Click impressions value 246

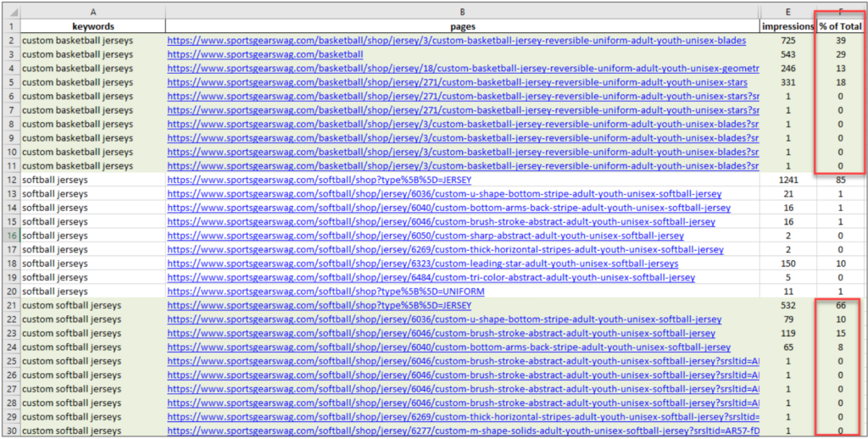pyautogui.click(x=787, y=68)
